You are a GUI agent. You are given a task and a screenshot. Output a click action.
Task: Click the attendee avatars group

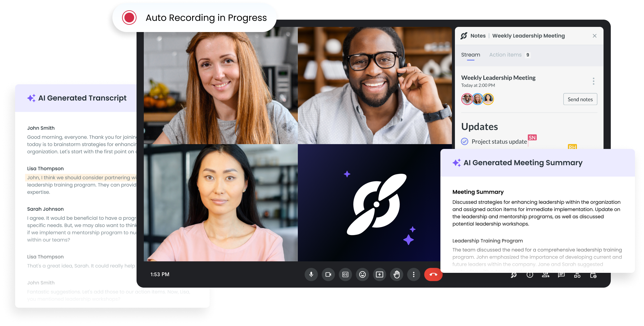click(478, 99)
